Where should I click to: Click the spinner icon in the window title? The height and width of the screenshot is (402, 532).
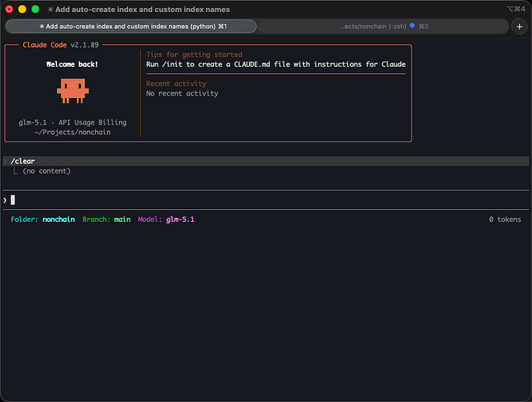coord(50,10)
